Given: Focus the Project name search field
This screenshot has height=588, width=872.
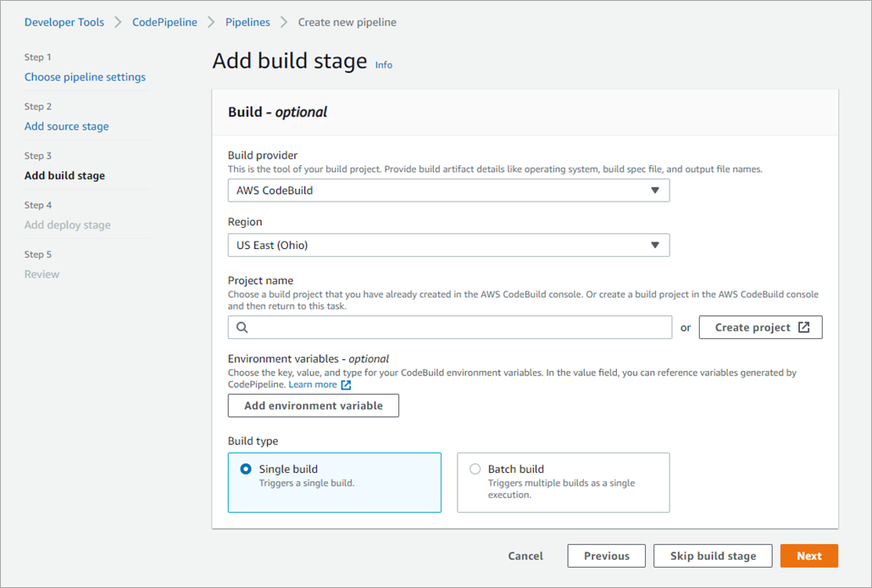Looking at the screenshot, I should coord(458,328).
